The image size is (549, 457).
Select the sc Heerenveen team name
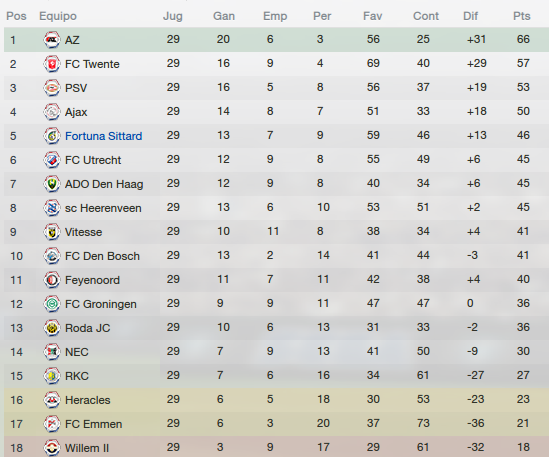(103, 208)
